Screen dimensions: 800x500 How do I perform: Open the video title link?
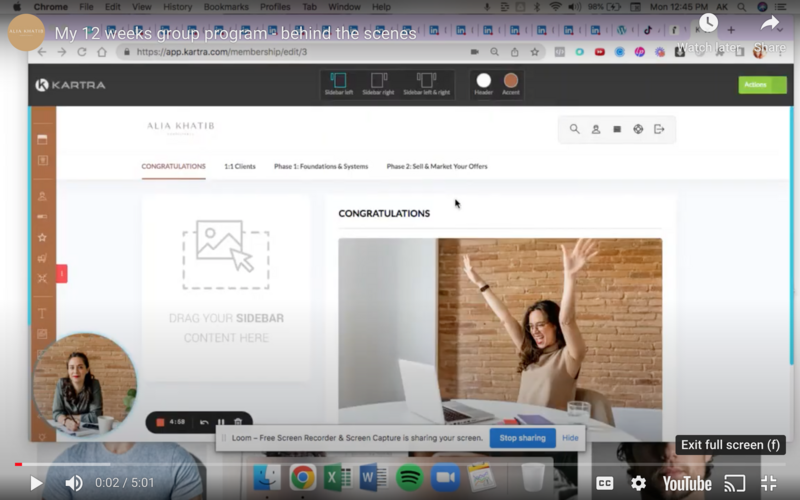[235, 33]
